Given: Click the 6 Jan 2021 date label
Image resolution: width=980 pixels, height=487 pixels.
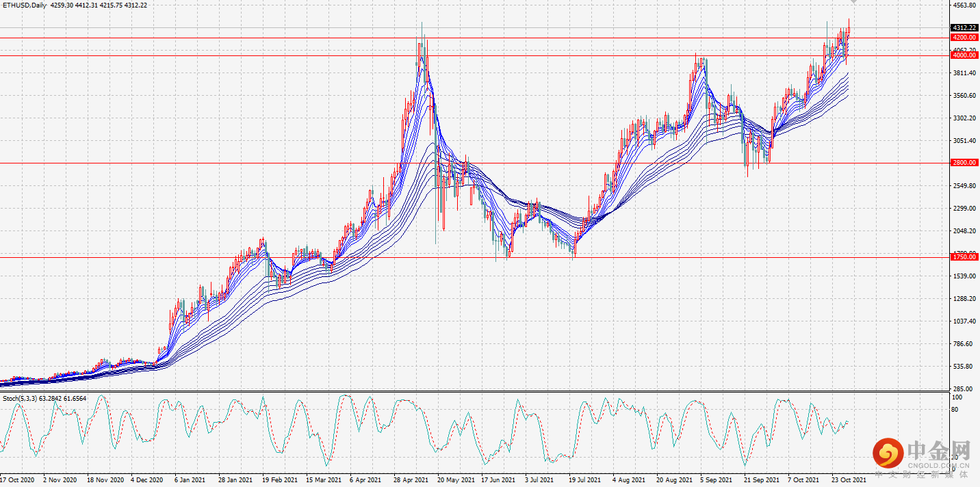Looking at the screenshot, I should 190,480.
